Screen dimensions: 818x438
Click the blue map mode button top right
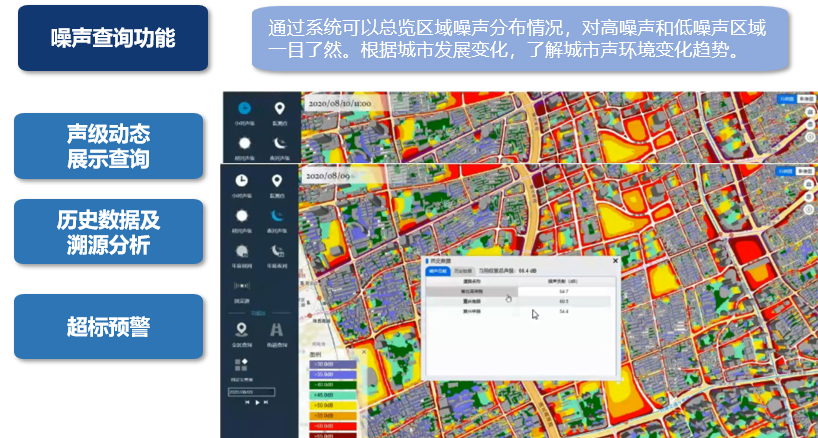pyautogui.click(x=787, y=171)
